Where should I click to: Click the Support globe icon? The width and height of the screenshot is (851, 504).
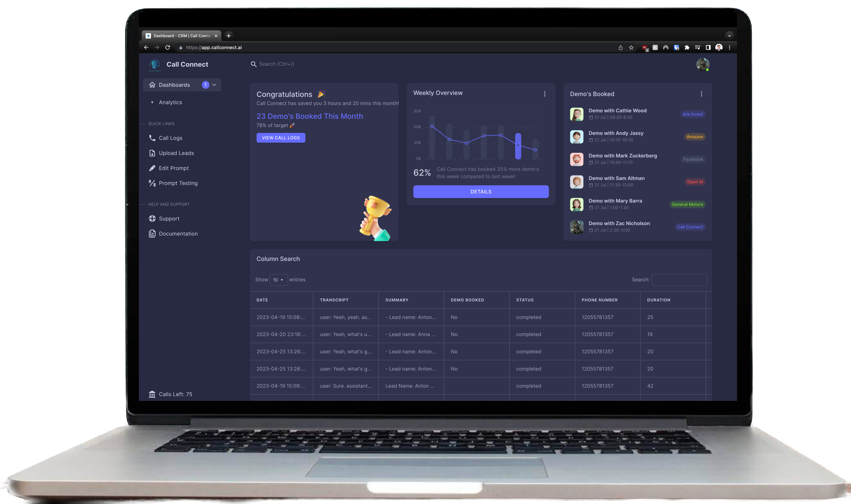152,218
